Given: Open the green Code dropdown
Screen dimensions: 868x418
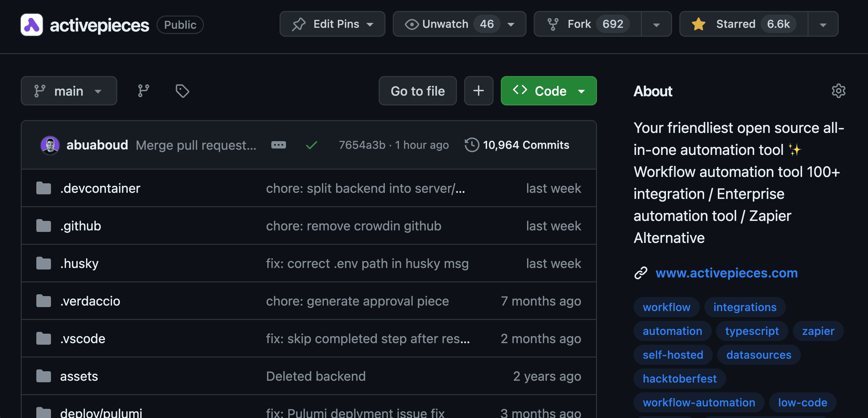Looking at the screenshot, I should [x=548, y=91].
